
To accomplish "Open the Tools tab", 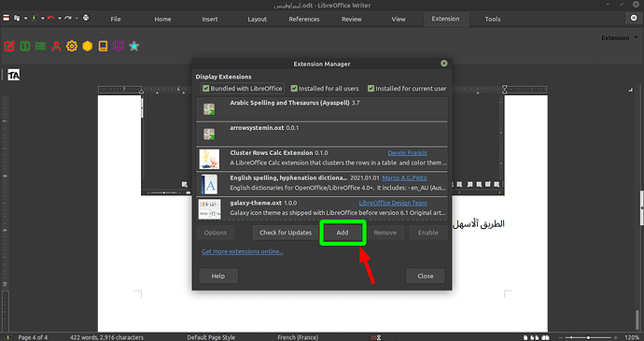I will (493, 19).
